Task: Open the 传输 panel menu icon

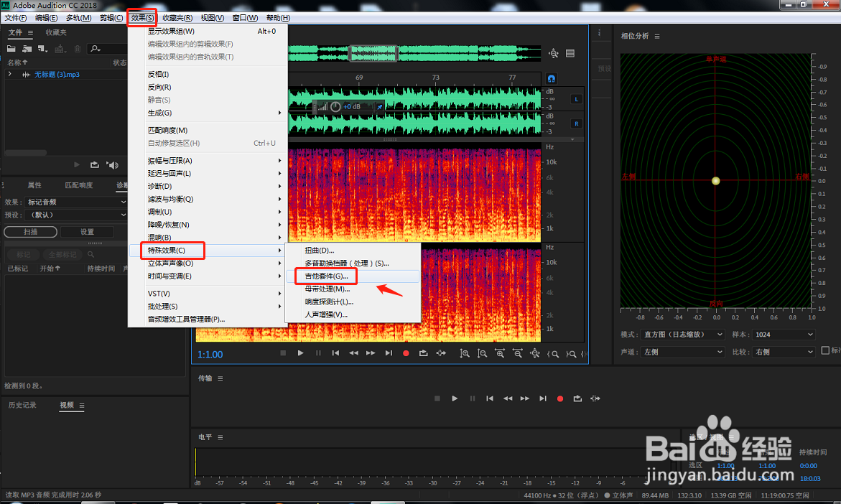Action: [x=220, y=378]
